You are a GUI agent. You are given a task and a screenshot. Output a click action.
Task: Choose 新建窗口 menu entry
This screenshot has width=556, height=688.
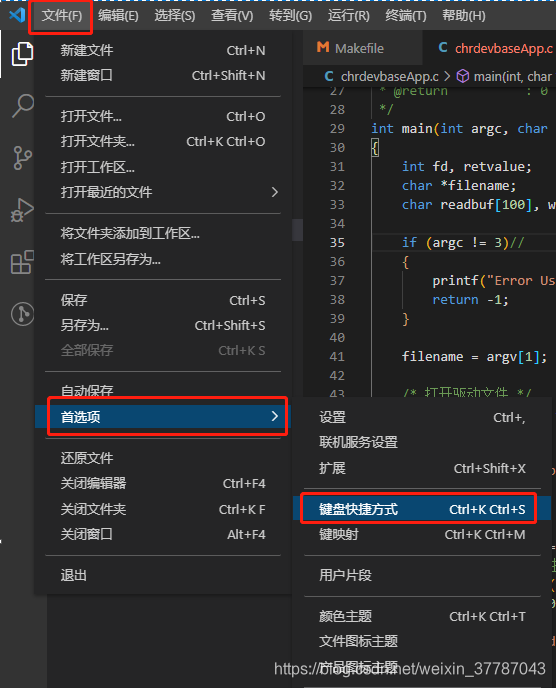pyautogui.click(x=163, y=75)
